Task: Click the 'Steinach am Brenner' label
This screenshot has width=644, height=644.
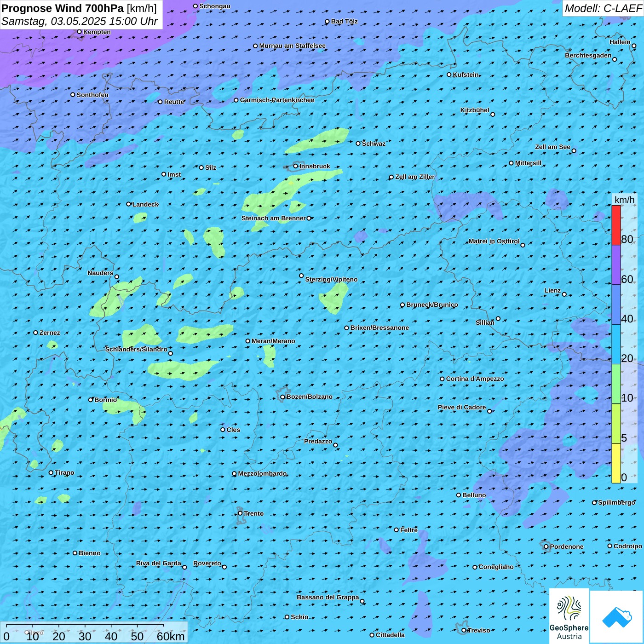Action: [x=274, y=218]
